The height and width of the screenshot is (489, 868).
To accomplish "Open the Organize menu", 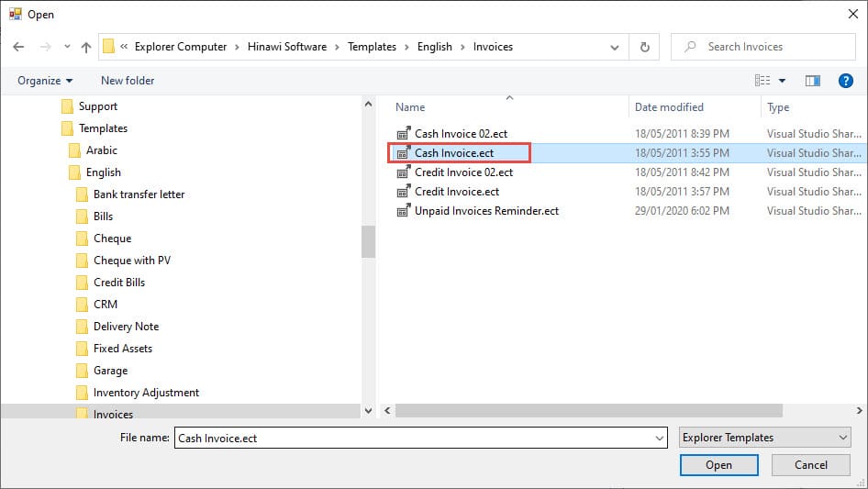I will (45, 81).
